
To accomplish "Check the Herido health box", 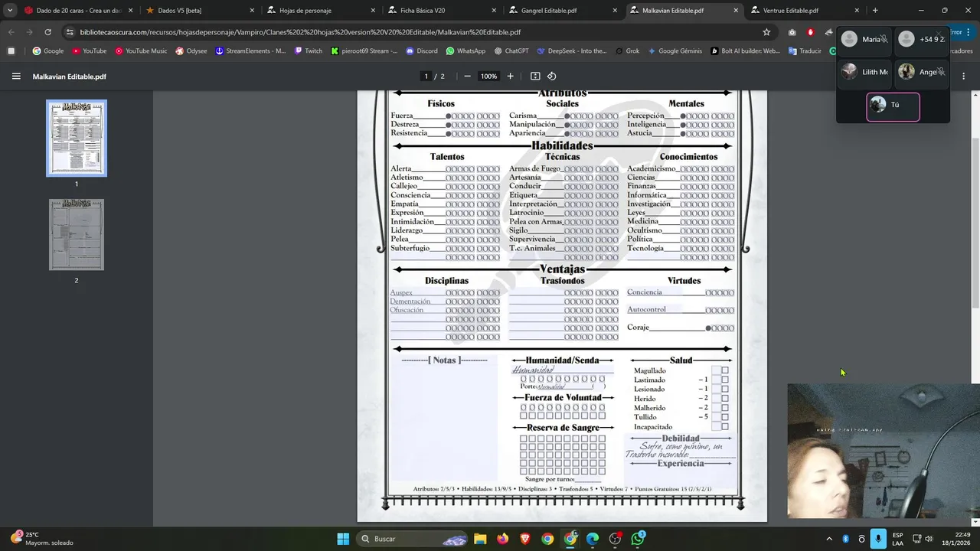I will (x=724, y=399).
